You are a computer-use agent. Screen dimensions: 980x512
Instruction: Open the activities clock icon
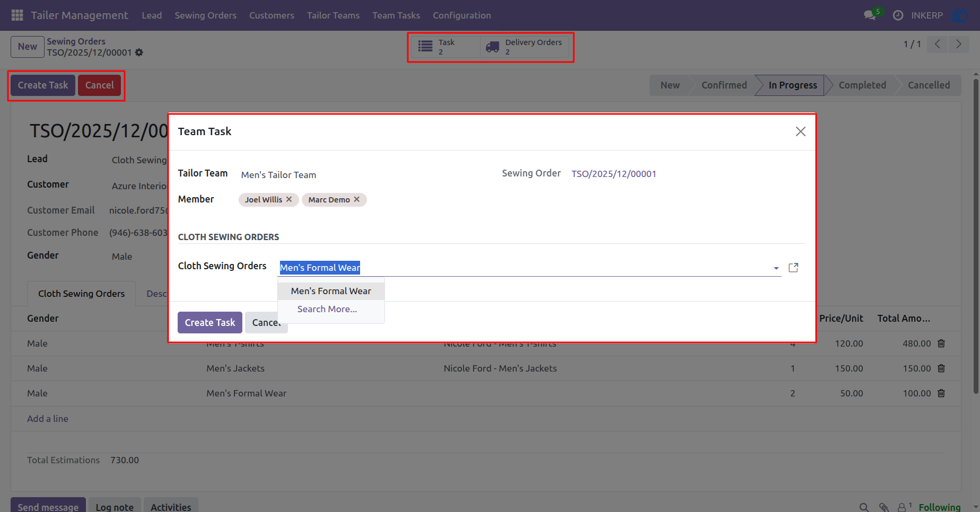898,15
